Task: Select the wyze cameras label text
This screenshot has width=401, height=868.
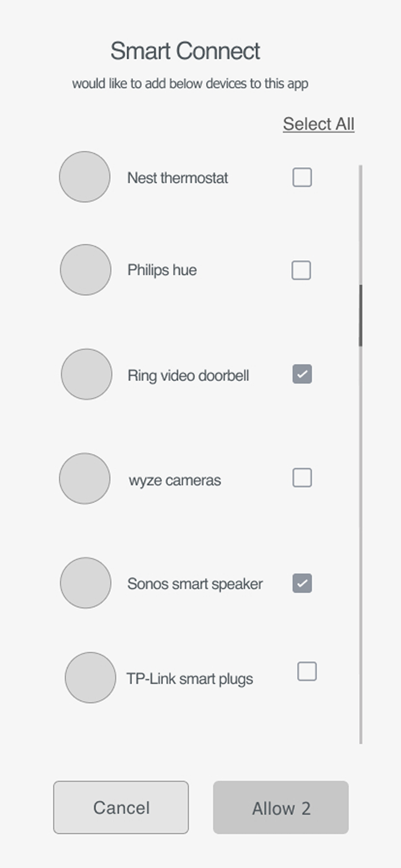Action: (175, 480)
